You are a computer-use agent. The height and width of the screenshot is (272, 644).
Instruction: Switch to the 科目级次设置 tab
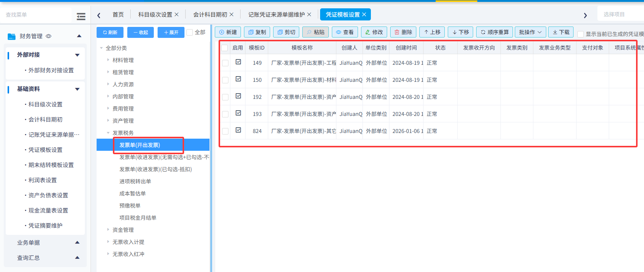pyautogui.click(x=155, y=14)
